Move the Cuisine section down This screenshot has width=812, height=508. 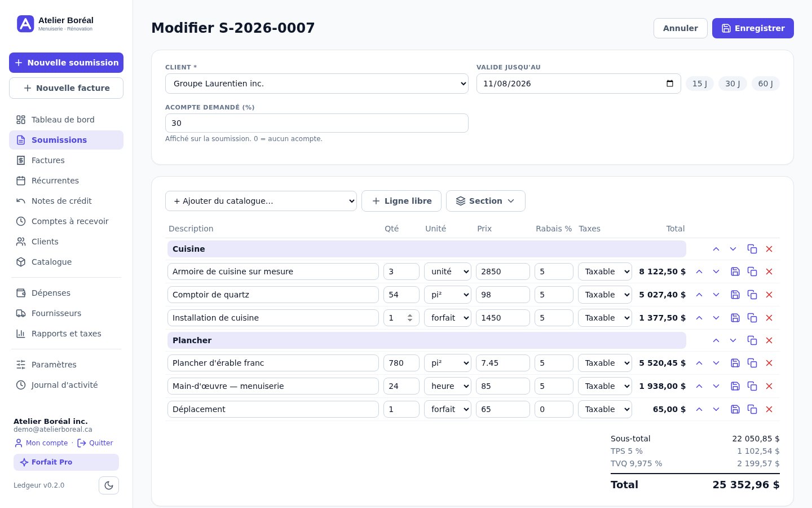tap(733, 249)
